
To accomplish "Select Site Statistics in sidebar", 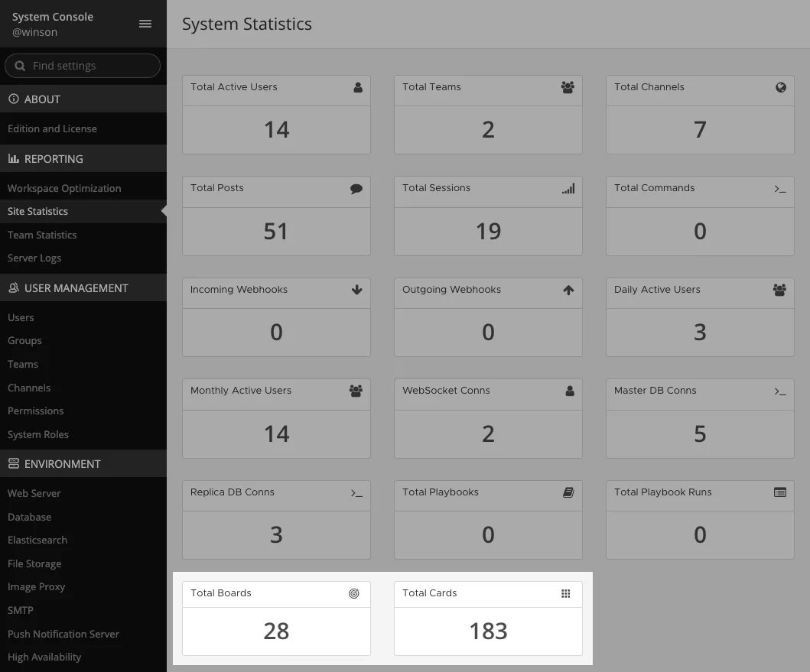I will [37, 211].
